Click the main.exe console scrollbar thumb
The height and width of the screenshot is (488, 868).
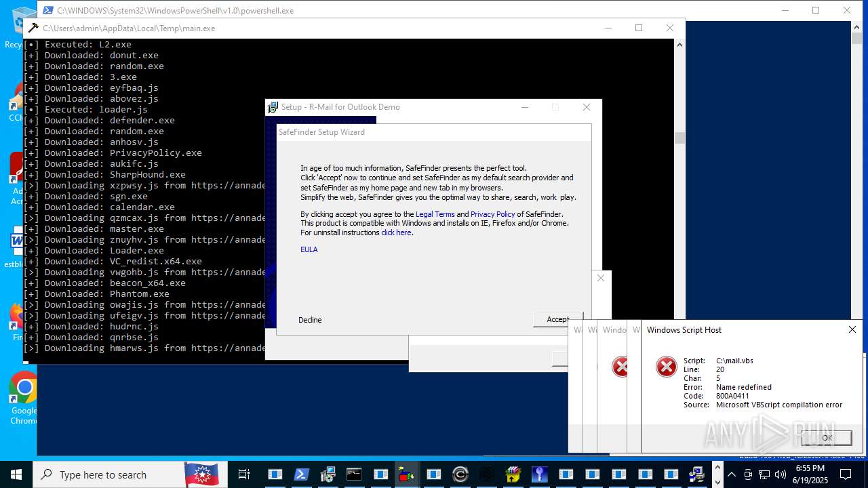tap(679, 138)
